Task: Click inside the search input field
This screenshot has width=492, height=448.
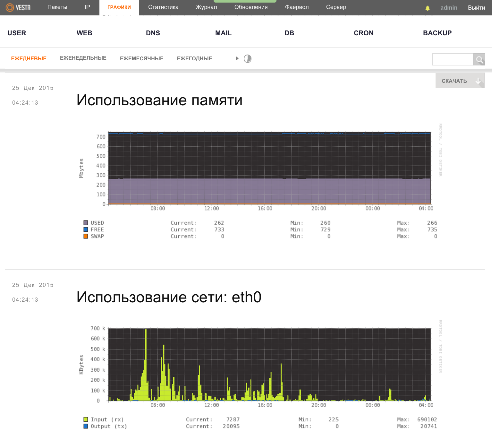Action: tap(453, 59)
